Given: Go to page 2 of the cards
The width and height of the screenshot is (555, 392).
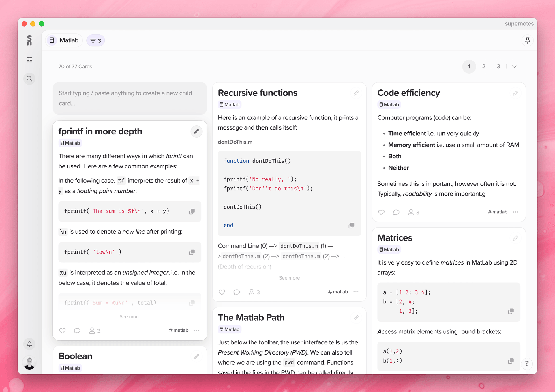Looking at the screenshot, I should point(484,66).
